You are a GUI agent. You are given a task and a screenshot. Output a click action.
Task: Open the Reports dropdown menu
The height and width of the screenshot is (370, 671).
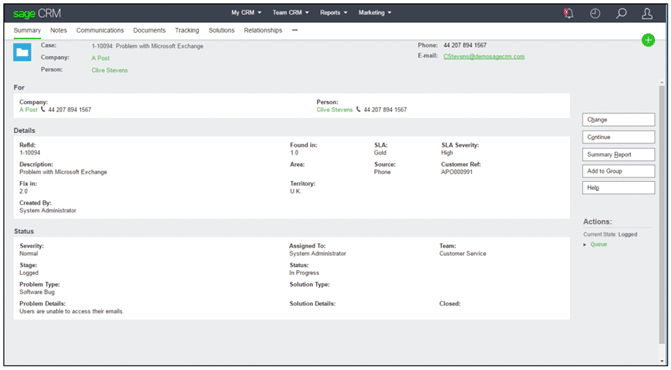click(333, 13)
